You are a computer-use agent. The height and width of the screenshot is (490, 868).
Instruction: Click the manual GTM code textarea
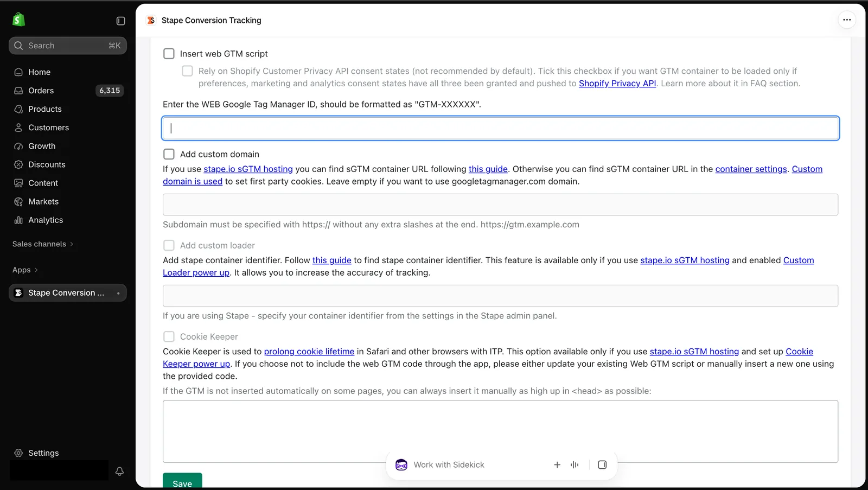[500, 431]
